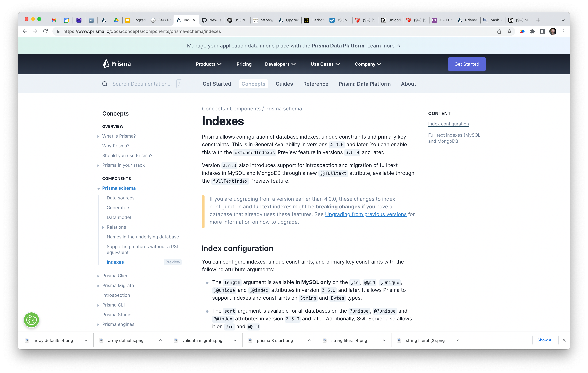
Task: Focus the Search Documentation field
Action: coord(142,84)
